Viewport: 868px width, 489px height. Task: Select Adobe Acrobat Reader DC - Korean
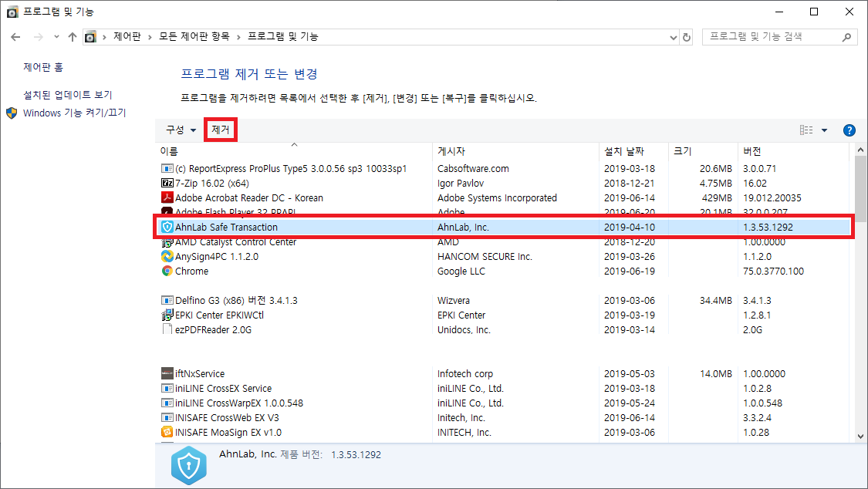point(249,197)
